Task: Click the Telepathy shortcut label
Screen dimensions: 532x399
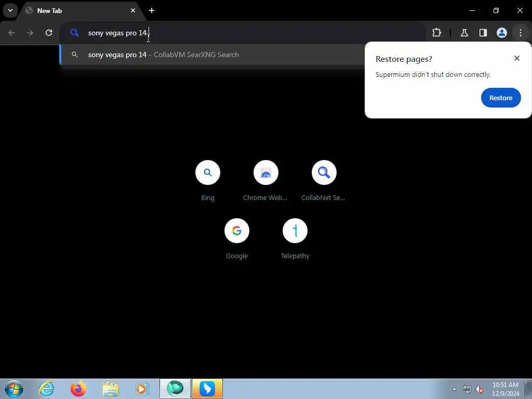Action: [x=295, y=256]
